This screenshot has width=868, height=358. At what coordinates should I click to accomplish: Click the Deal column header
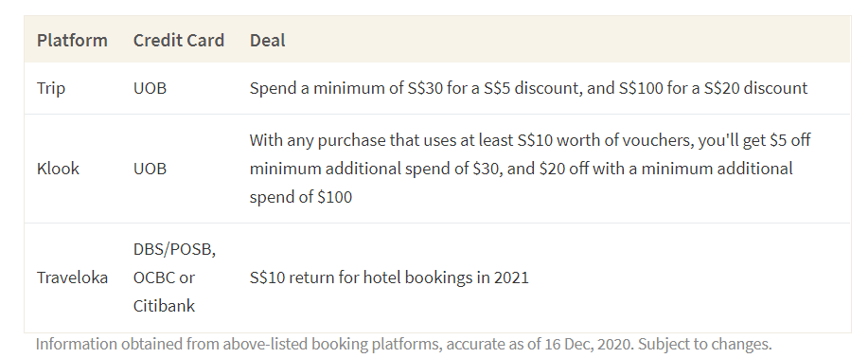267,41
